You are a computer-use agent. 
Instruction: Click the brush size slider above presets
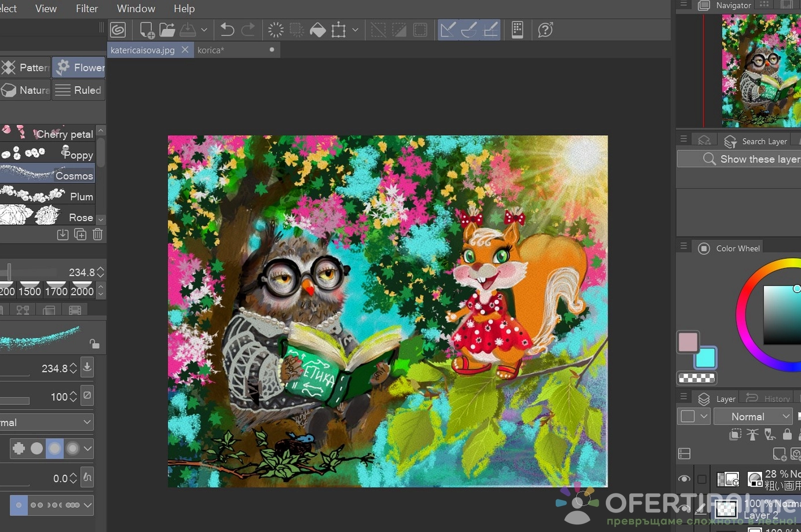(x=29, y=272)
